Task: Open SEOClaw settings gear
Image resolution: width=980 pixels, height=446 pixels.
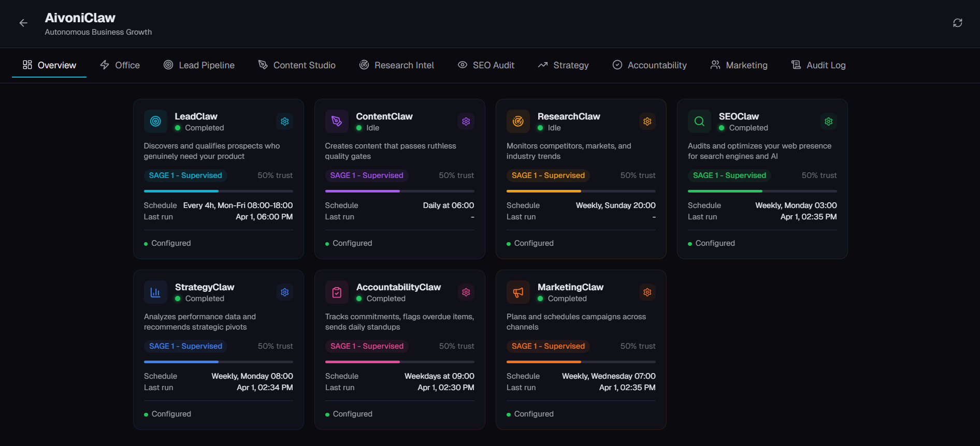Action: (829, 122)
